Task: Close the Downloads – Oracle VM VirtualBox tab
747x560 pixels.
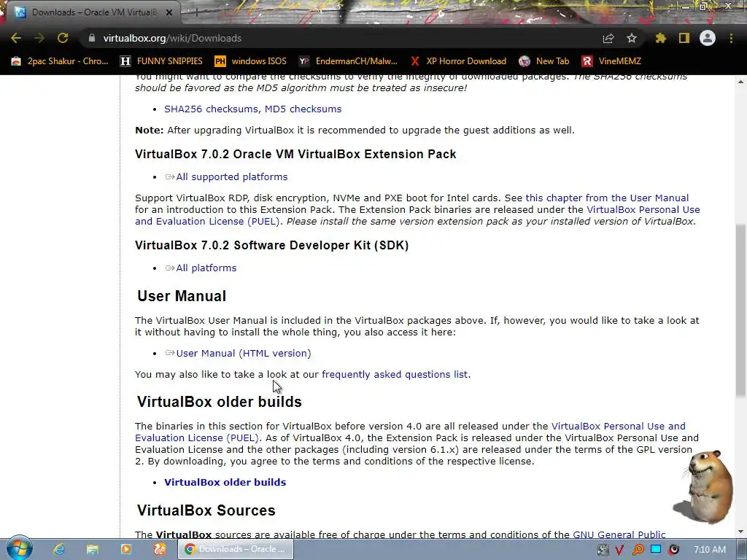Action: (x=169, y=12)
